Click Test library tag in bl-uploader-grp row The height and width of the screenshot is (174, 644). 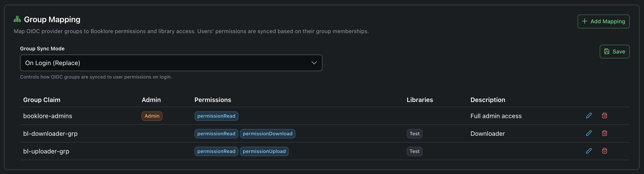coord(415,151)
